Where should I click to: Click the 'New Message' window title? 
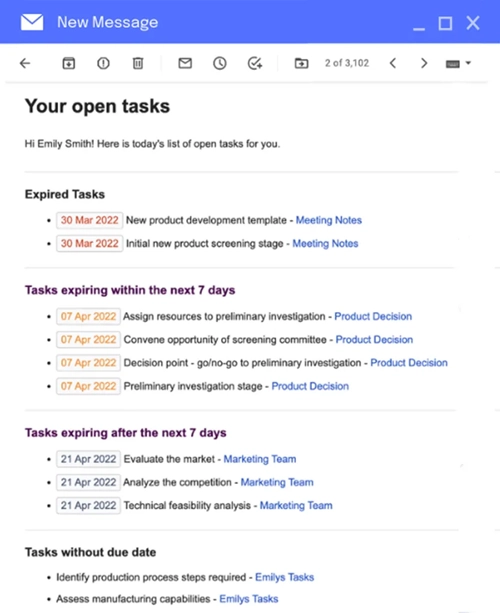(108, 22)
